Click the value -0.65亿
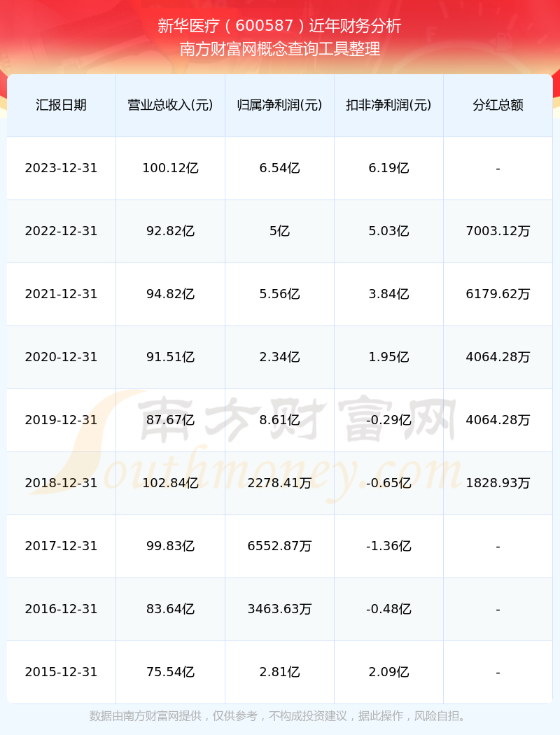Screen dimensions: 560x735 pos(389,483)
